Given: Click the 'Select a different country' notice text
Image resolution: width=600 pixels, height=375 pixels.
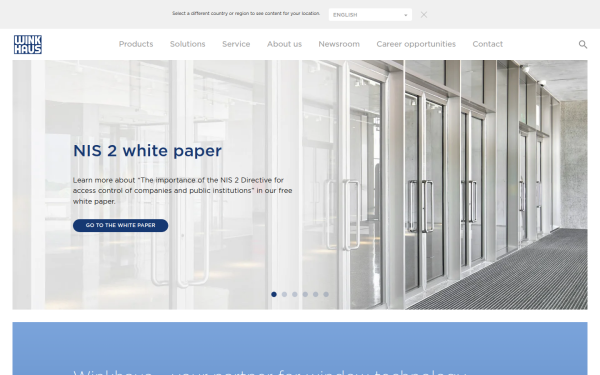Looking at the screenshot, I should coord(246,13).
